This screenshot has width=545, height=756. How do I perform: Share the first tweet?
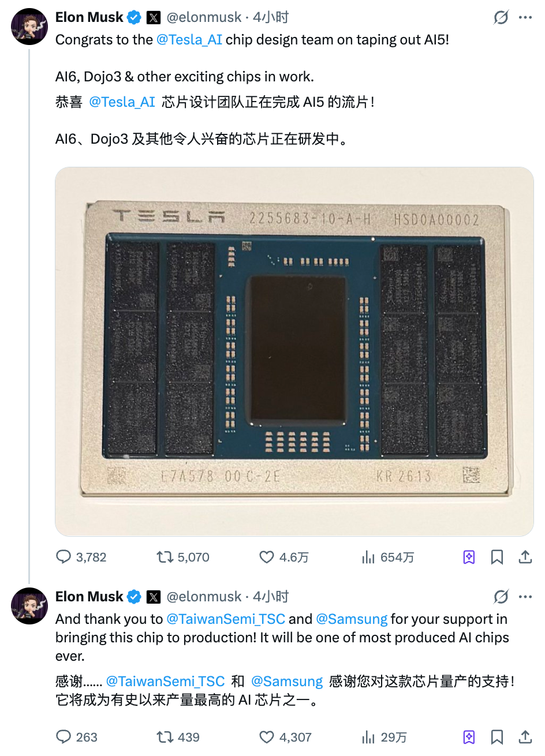525,557
